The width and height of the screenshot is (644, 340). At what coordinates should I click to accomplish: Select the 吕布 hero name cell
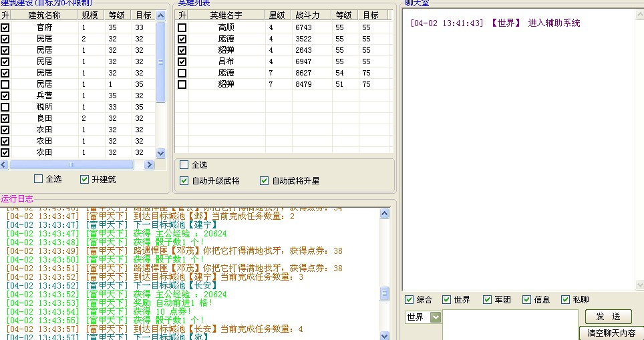pyautogui.click(x=226, y=61)
